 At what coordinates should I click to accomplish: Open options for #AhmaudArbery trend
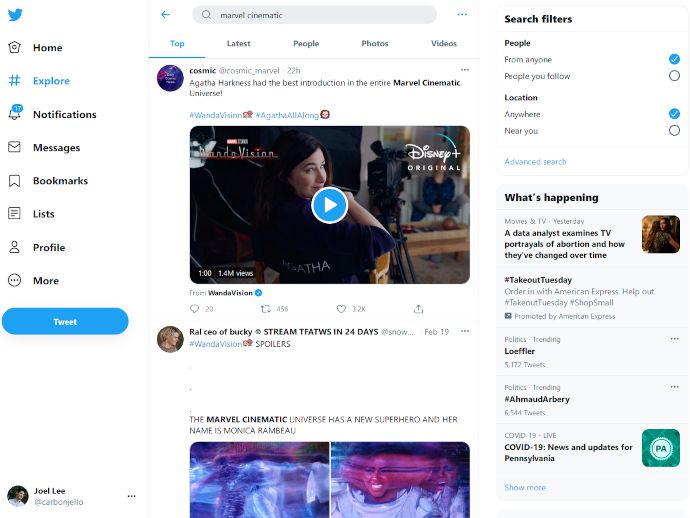coord(675,387)
